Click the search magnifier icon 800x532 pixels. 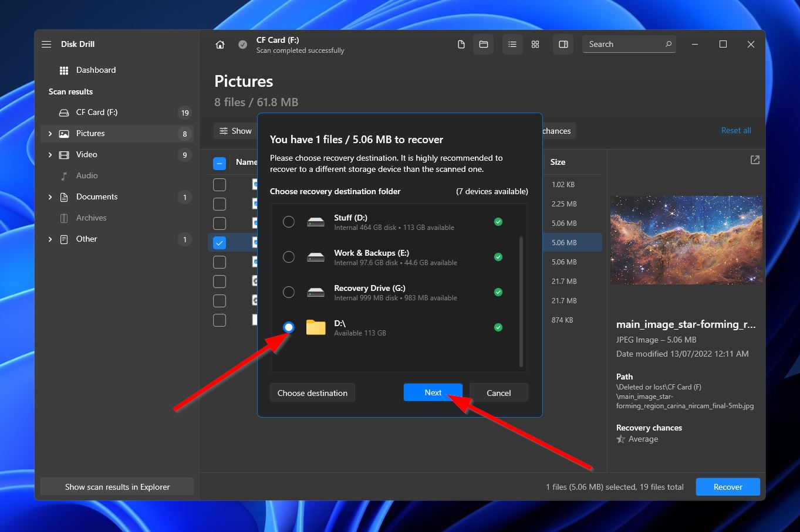668,44
